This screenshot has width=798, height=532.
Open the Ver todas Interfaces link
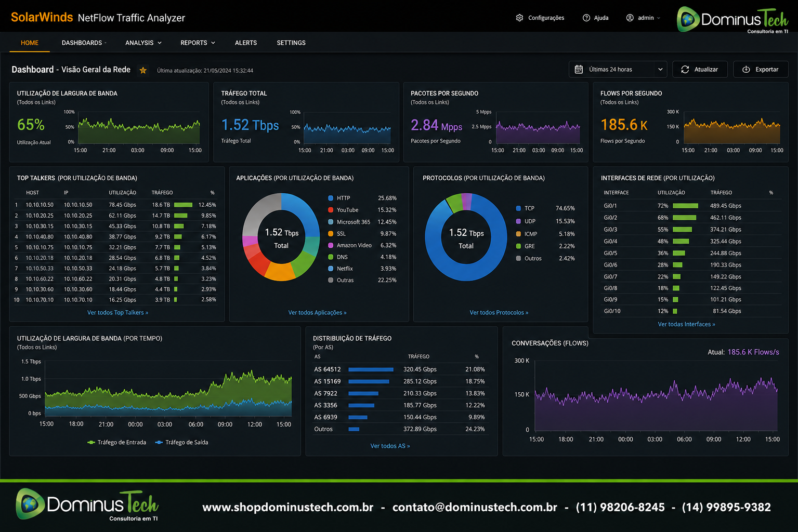pyautogui.click(x=686, y=324)
